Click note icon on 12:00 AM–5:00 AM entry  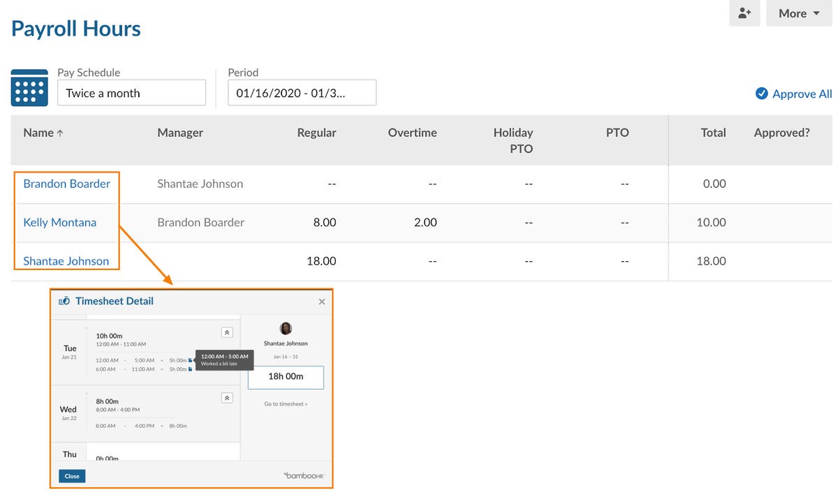[x=190, y=360]
